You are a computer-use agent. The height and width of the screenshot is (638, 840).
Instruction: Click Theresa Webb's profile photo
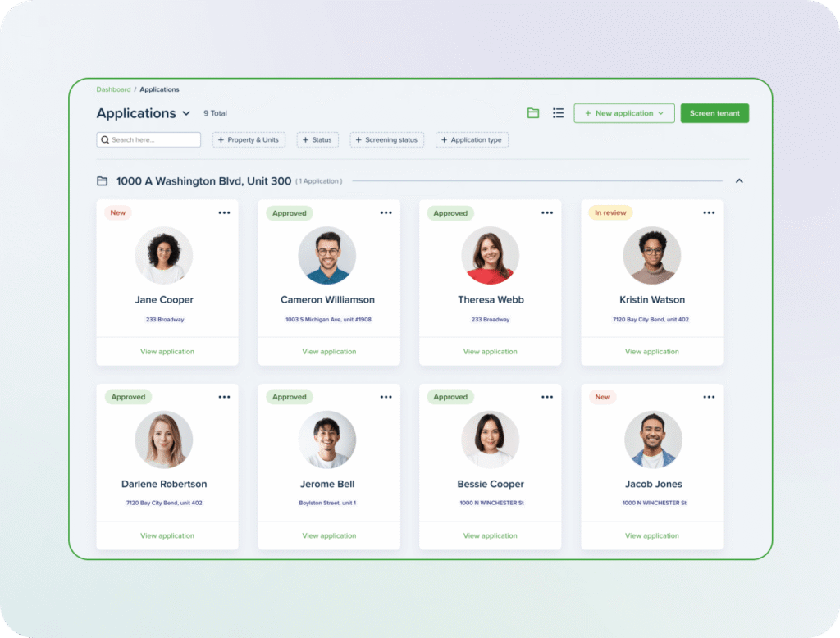coord(491,256)
